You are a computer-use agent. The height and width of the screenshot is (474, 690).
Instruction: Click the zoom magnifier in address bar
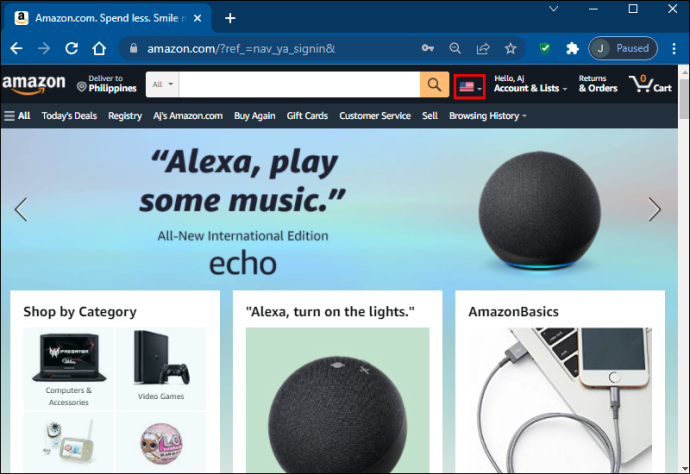pyautogui.click(x=455, y=48)
